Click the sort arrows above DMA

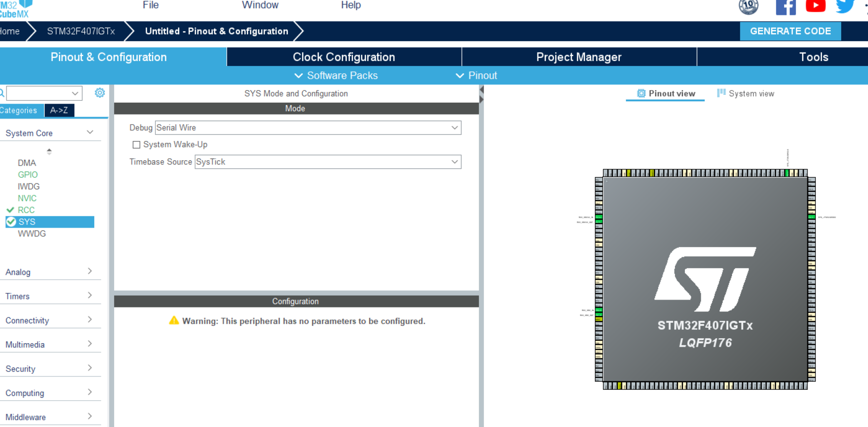[49, 151]
